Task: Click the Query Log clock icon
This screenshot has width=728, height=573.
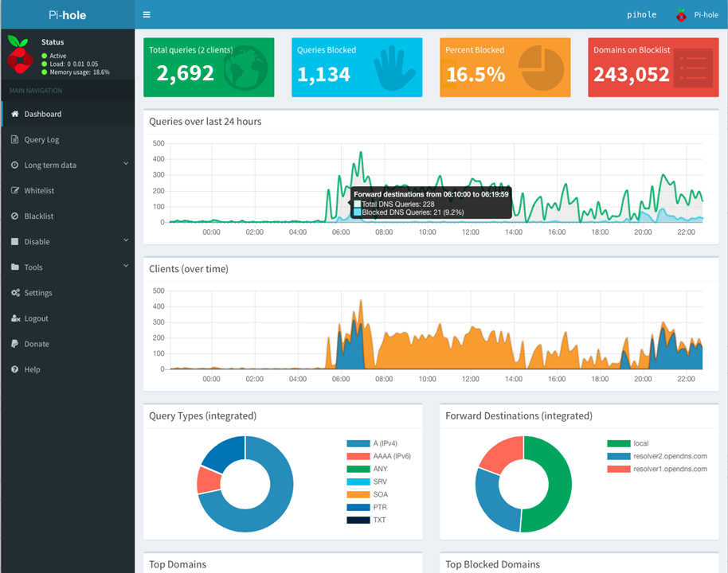Action: click(x=15, y=139)
